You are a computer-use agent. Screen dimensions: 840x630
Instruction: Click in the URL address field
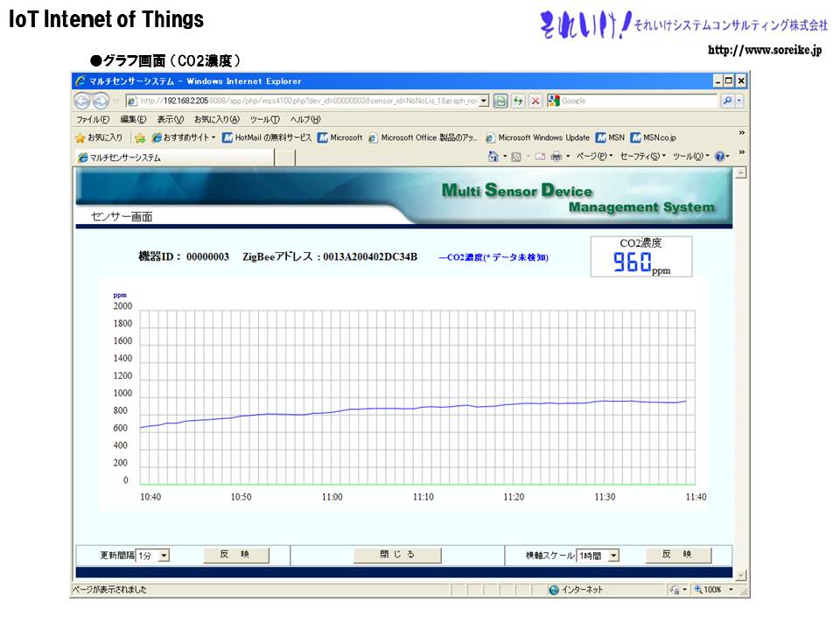click(x=308, y=101)
